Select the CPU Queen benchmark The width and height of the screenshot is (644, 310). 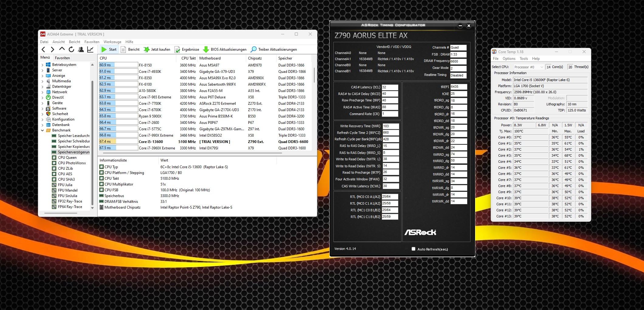pyautogui.click(x=67, y=158)
